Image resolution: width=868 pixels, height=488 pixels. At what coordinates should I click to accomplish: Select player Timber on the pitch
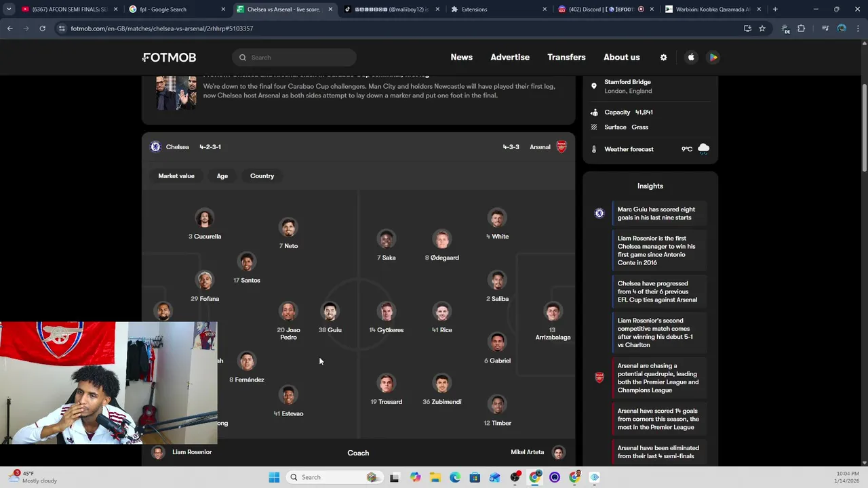pos(497,411)
